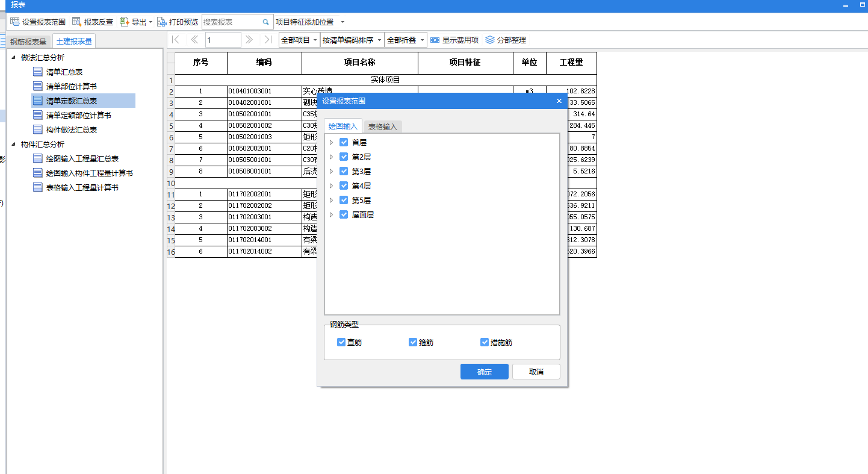Screen dimensions: 868x474
Task: Collapse the 构件汇总分析 group
Action: tap(13, 145)
